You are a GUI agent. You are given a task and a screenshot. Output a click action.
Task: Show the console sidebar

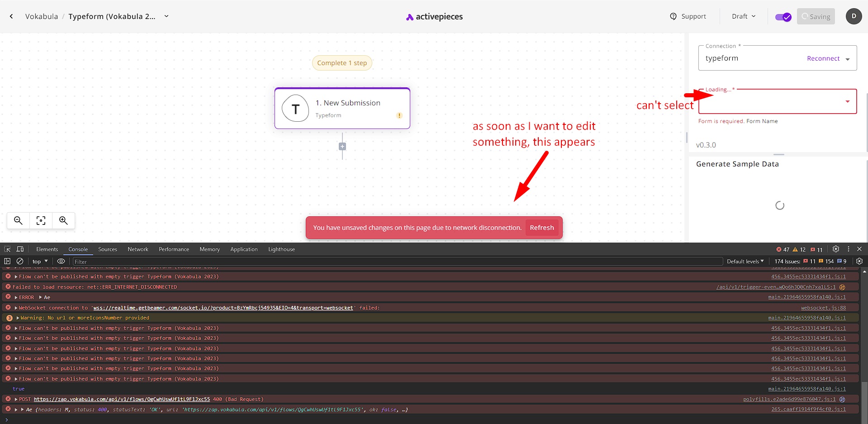click(x=7, y=261)
